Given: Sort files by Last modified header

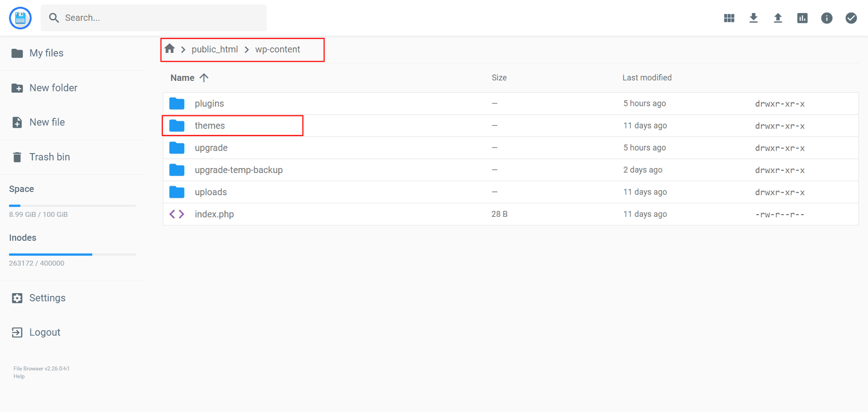Looking at the screenshot, I should click(647, 78).
